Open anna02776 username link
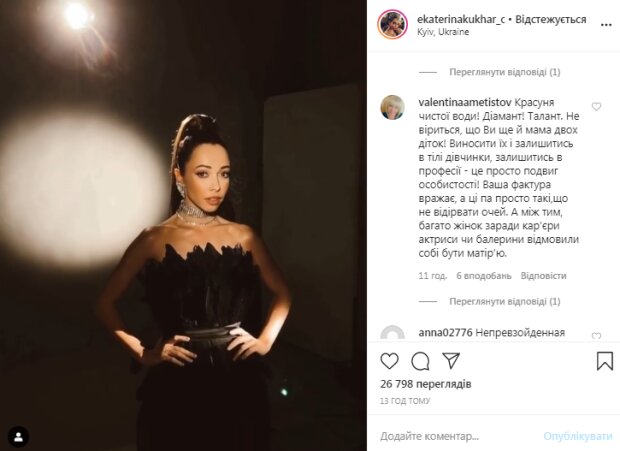The width and height of the screenshot is (620, 451). point(445,333)
